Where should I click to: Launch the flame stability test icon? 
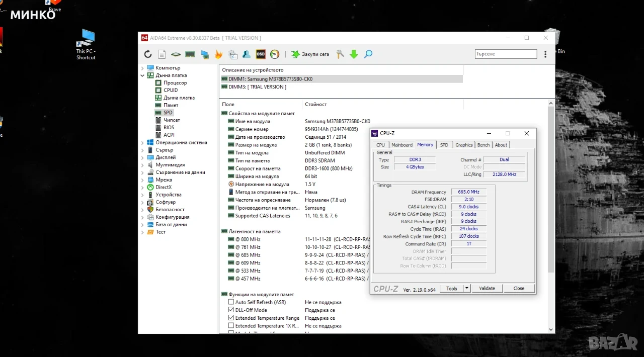[x=218, y=54]
